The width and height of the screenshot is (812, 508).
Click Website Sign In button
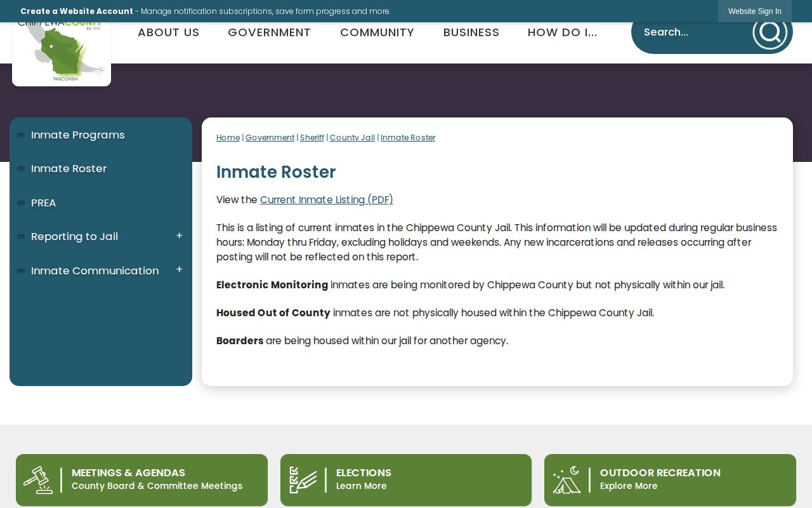point(755,11)
